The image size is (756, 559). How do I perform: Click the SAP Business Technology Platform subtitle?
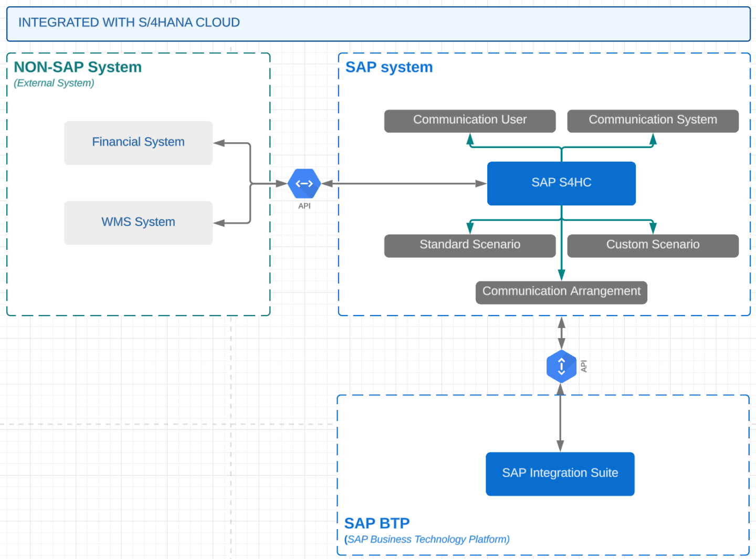click(427, 539)
